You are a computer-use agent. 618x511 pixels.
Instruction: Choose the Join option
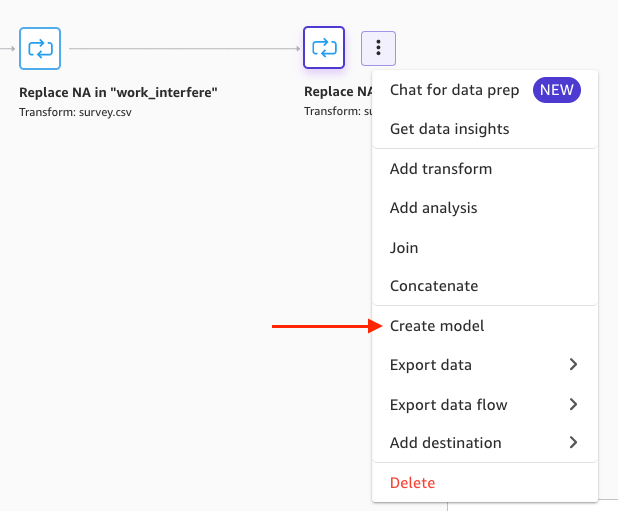pyautogui.click(x=404, y=247)
